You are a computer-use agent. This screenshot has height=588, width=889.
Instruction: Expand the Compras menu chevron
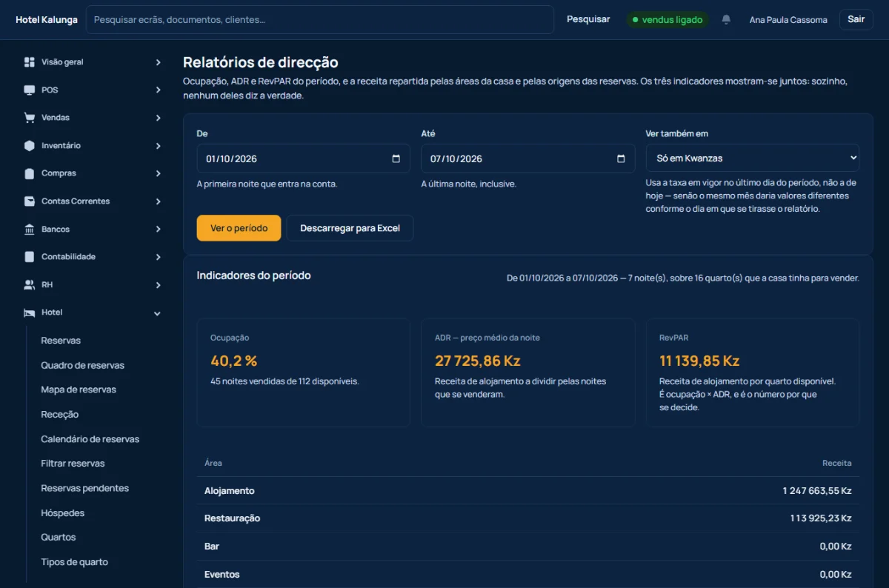pos(158,173)
